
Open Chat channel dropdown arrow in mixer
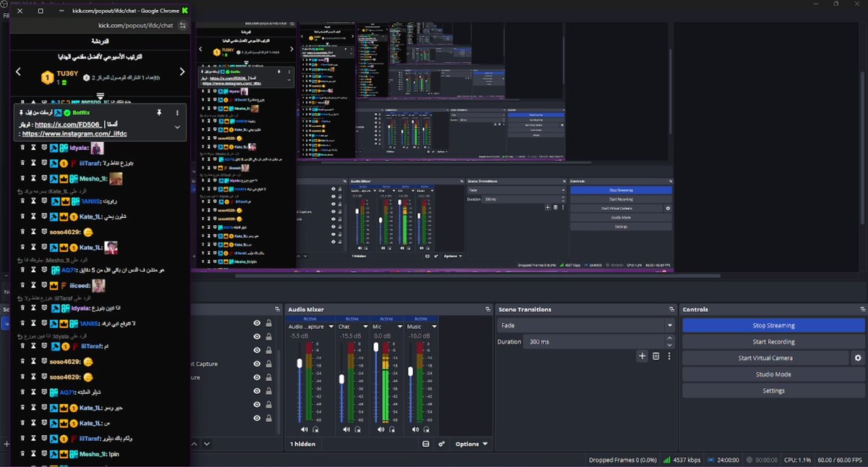[366, 327]
